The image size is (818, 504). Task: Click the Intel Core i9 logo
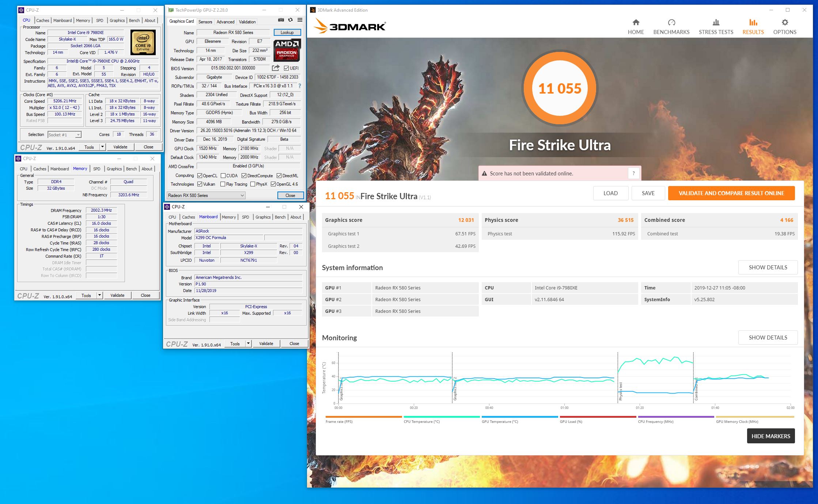[x=143, y=43]
